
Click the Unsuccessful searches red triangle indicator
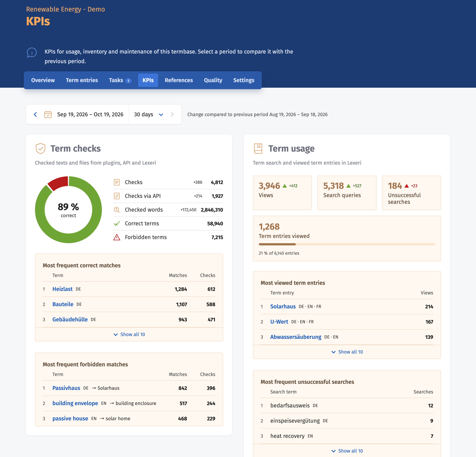pos(406,186)
